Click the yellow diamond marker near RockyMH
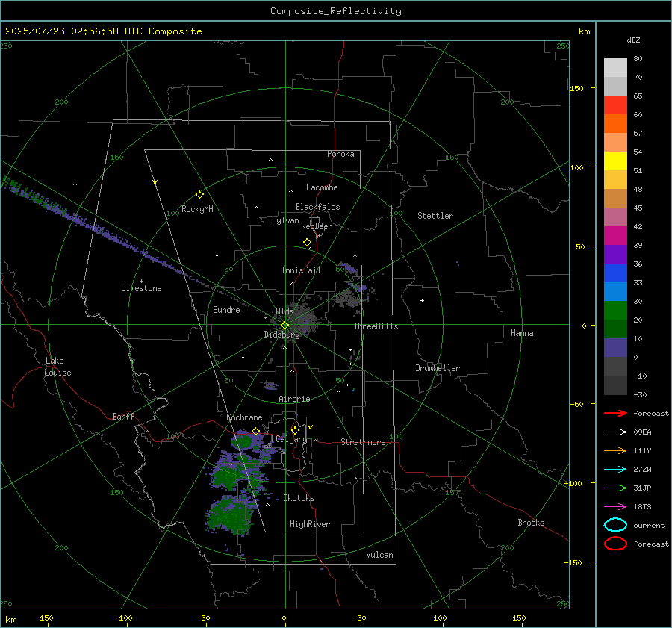The height and width of the screenshot is (628, 672). (x=199, y=195)
